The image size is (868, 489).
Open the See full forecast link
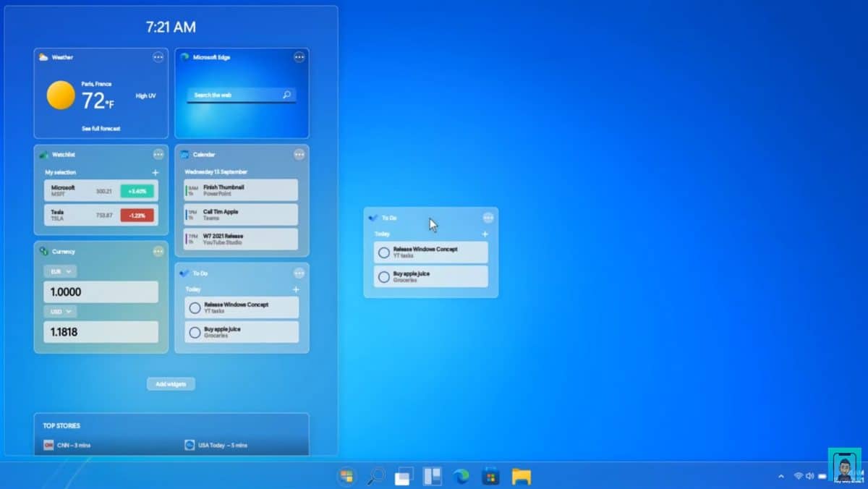(x=101, y=128)
